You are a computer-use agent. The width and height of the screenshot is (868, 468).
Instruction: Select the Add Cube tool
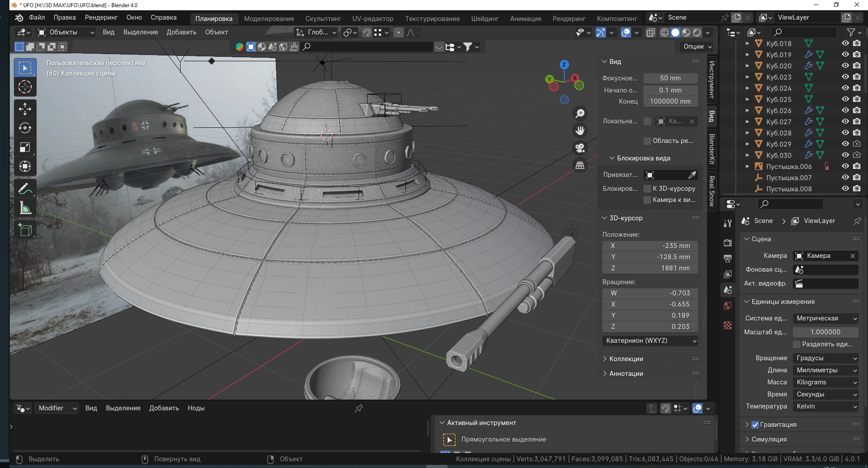point(25,230)
